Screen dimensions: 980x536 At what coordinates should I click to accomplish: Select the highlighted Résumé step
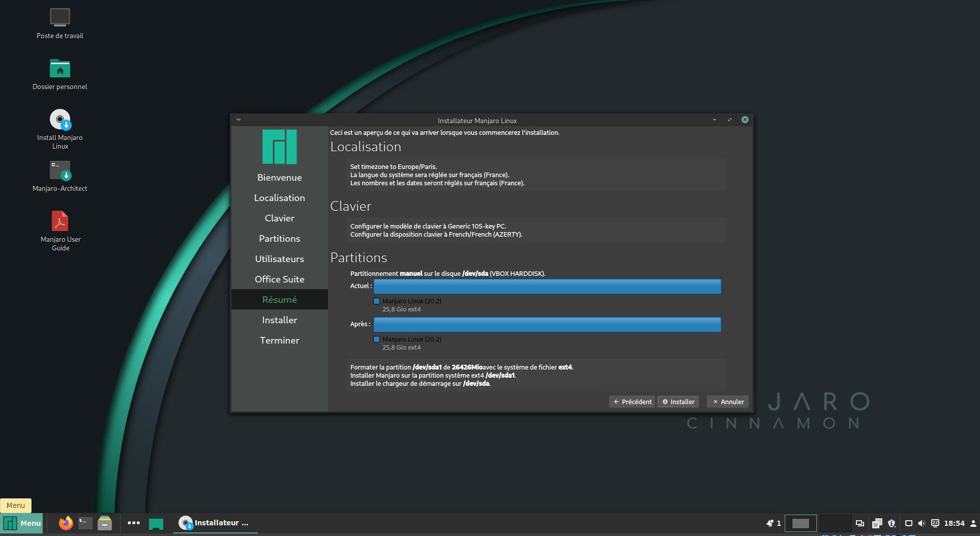tap(280, 300)
